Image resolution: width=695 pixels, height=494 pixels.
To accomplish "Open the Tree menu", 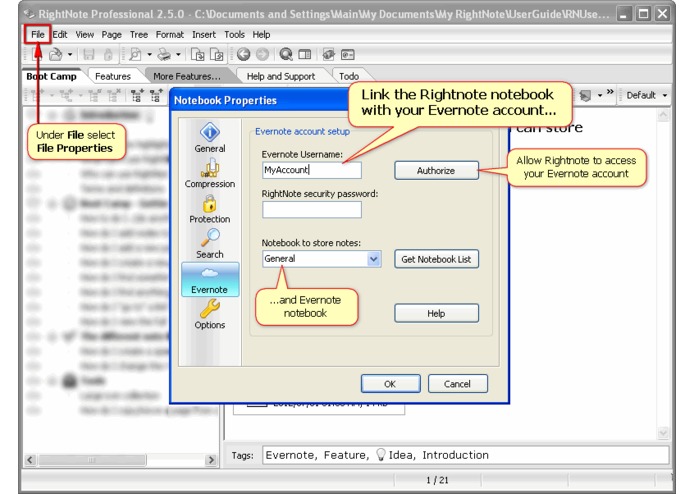I will (x=139, y=35).
